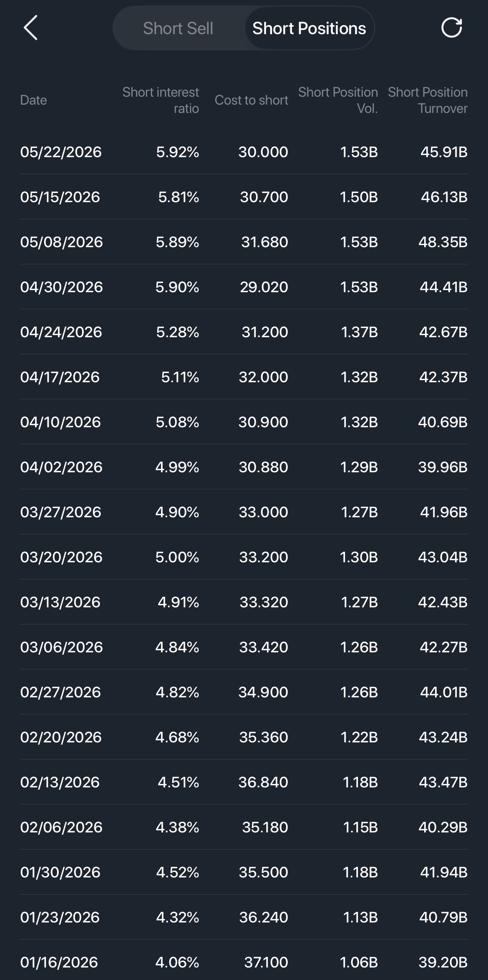Tap the 5.00% short interest ratio
488x980 pixels.
[177, 557]
